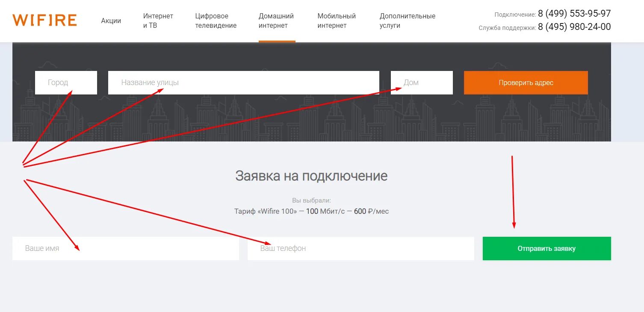Focus the Название улицы field
Viewport: 644px width, 312px height.
(244, 82)
